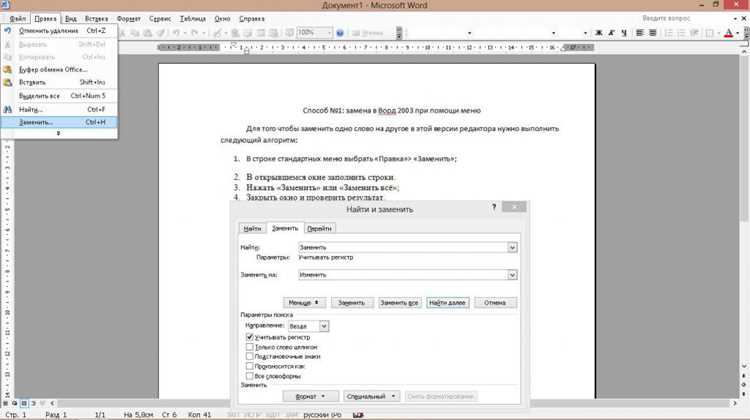Viewport: 750px width, 420px height.
Task: Click the 'Заменить все' button
Action: coord(399,303)
